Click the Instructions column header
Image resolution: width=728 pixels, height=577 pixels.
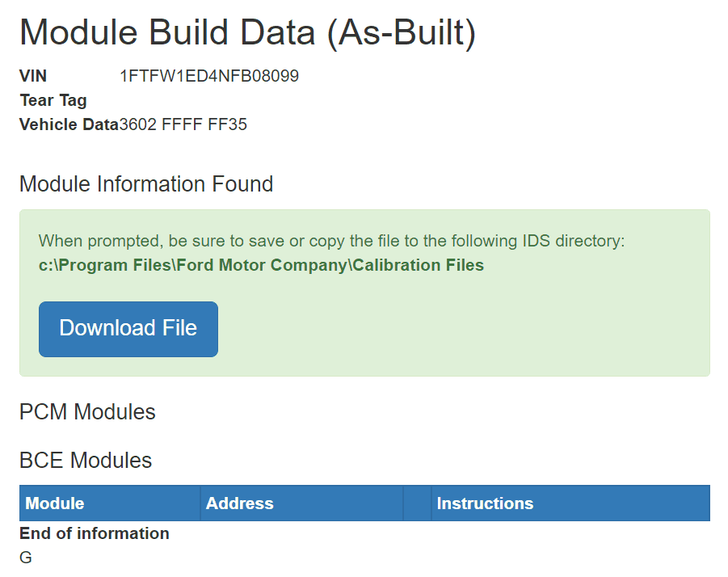[x=485, y=503]
